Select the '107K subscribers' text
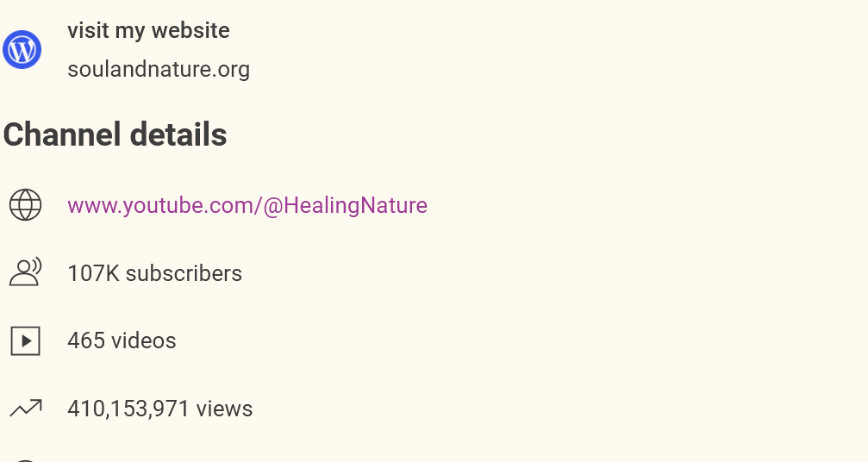This screenshot has width=868, height=462. 154,273
